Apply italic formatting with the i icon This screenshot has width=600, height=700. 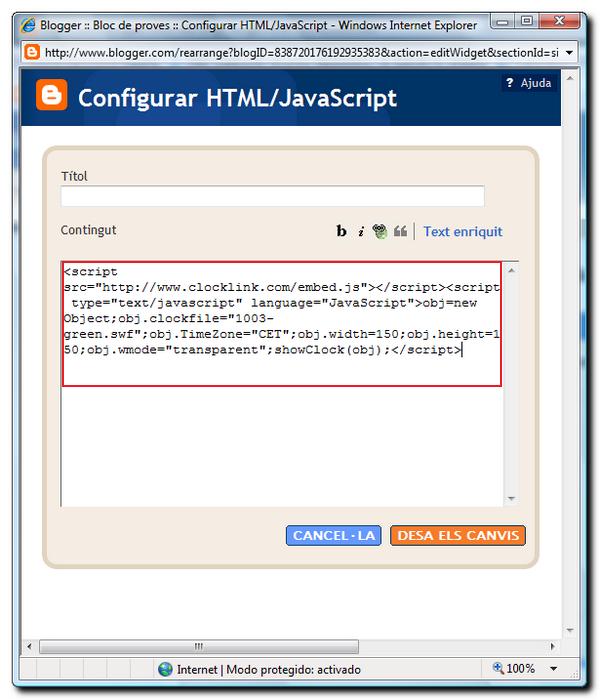[360, 232]
